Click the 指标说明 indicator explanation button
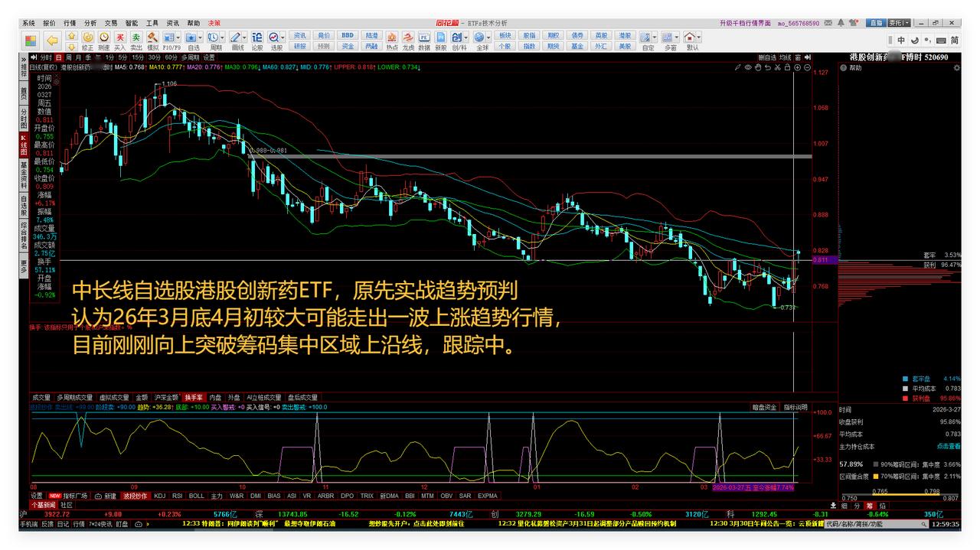 coord(795,408)
